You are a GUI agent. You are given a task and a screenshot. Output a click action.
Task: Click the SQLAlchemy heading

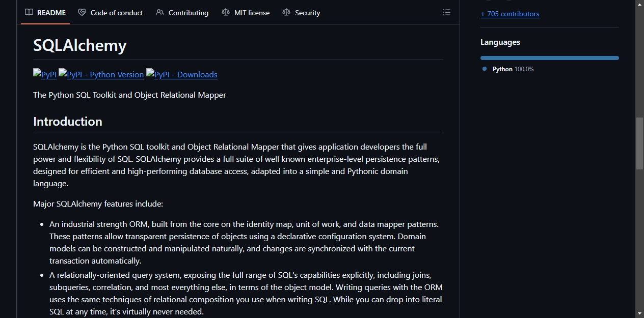click(80, 45)
